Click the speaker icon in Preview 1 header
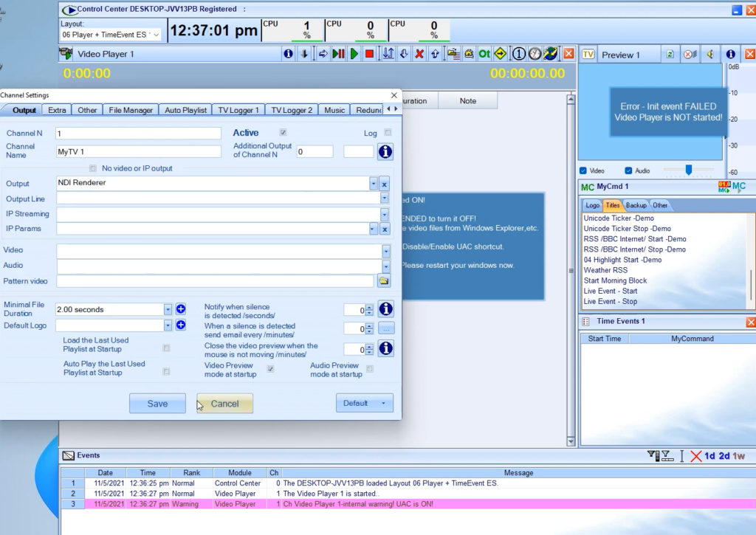 pyautogui.click(x=709, y=55)
